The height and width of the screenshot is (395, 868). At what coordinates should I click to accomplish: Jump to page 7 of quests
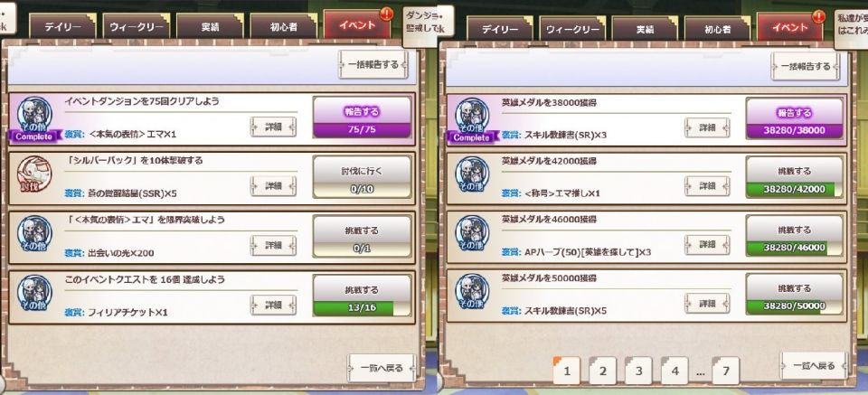point(726,371)
